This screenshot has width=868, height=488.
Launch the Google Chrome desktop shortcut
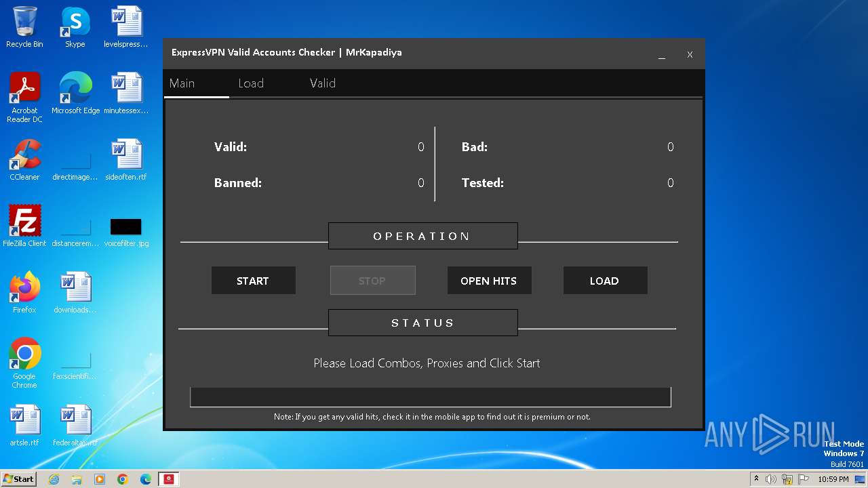coord(24,363)
